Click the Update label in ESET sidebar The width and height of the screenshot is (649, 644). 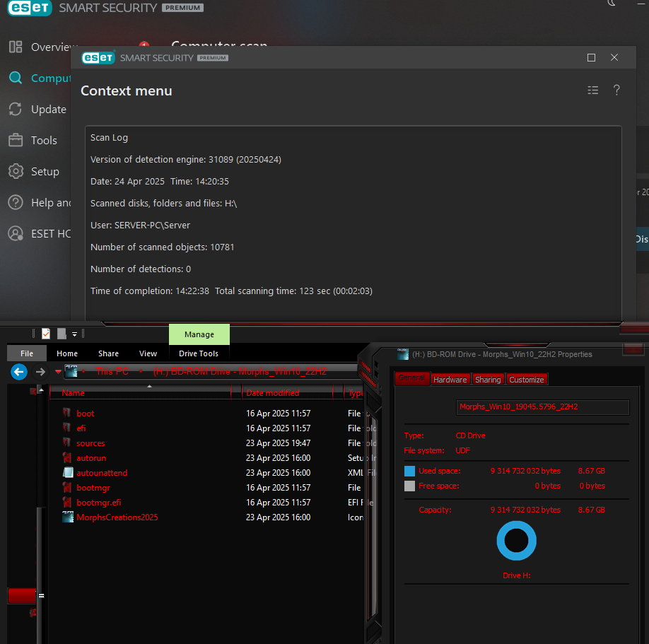pos(49,110)
